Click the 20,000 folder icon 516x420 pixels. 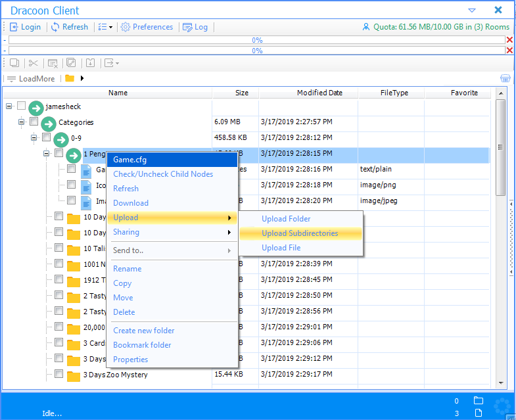(74, 329)
